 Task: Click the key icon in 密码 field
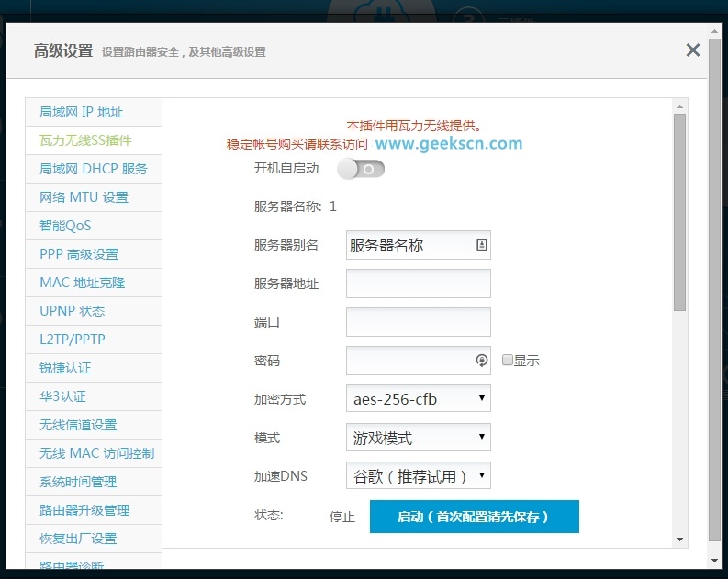pyautogui.click(x=481, y=361)
